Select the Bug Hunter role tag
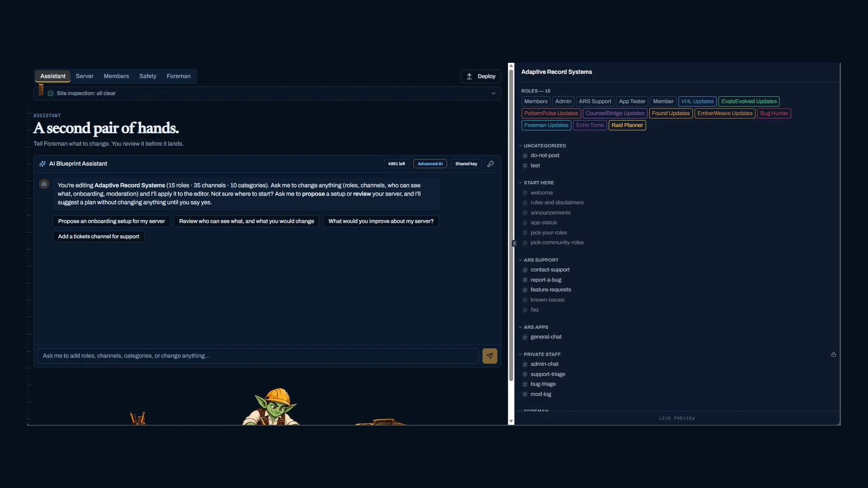Image resolution: width=868 pixels, height=488 pixels. [x=774, y=113]
